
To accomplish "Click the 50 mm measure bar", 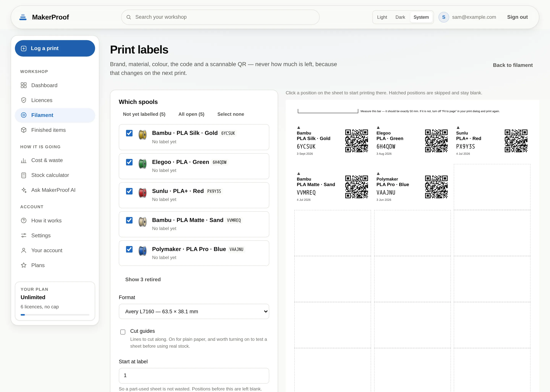I will 328,111.
